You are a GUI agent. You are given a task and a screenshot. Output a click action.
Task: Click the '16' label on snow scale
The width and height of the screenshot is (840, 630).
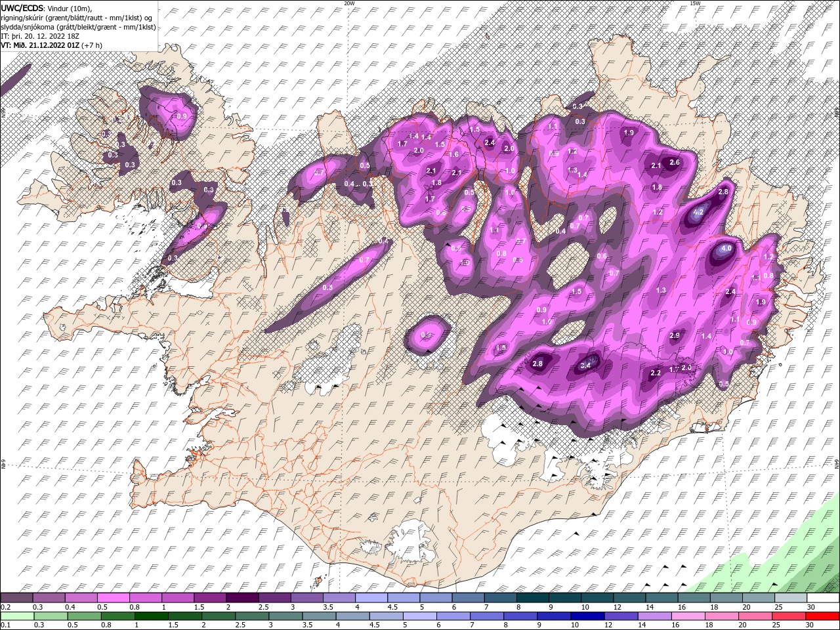[682, 607]
